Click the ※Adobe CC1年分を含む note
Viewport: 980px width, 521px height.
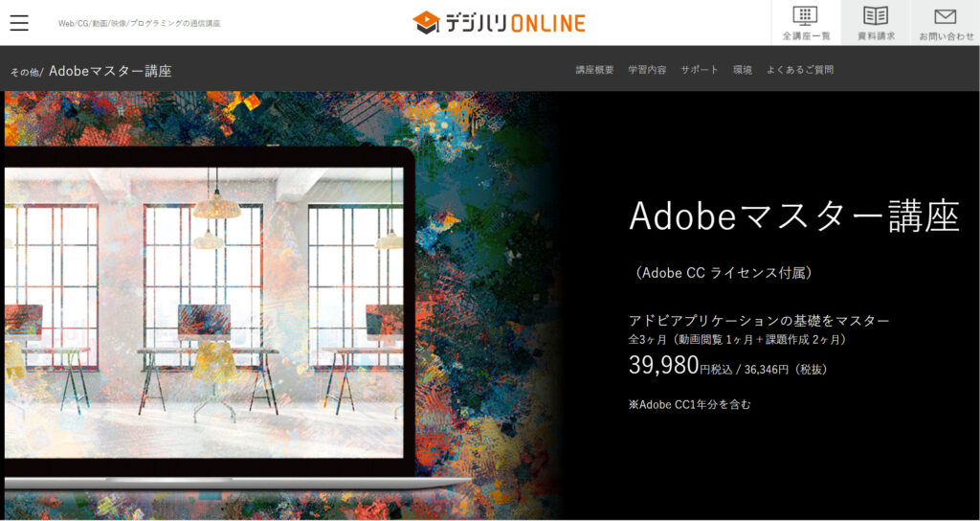click(x=690, y=404)
